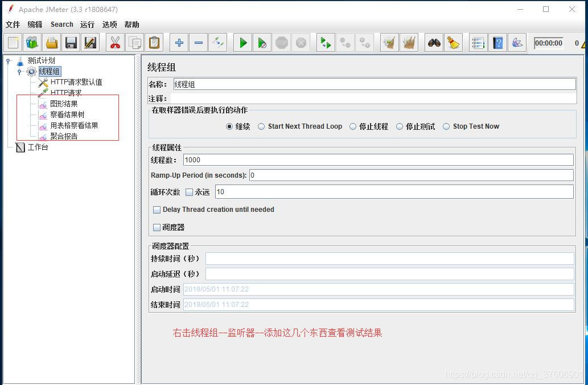Click the 持续时间（秒） input field

[x=389, y=259]
